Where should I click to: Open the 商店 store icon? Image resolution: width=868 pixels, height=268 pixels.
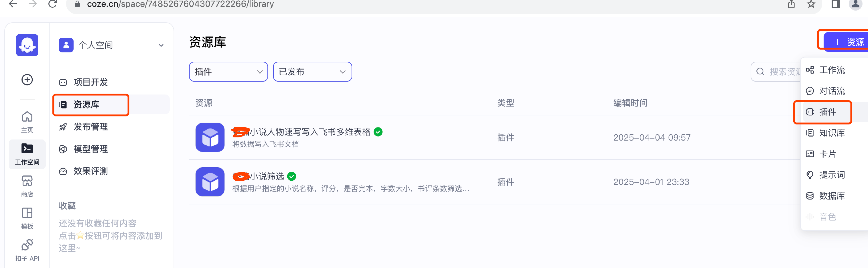[27, 186]
